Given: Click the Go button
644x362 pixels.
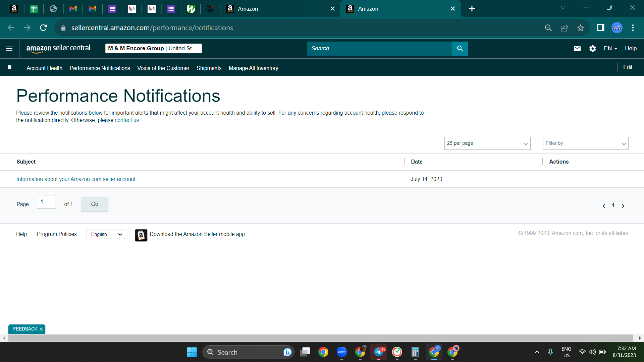Looking at the screenshot, I should (95, 204).
